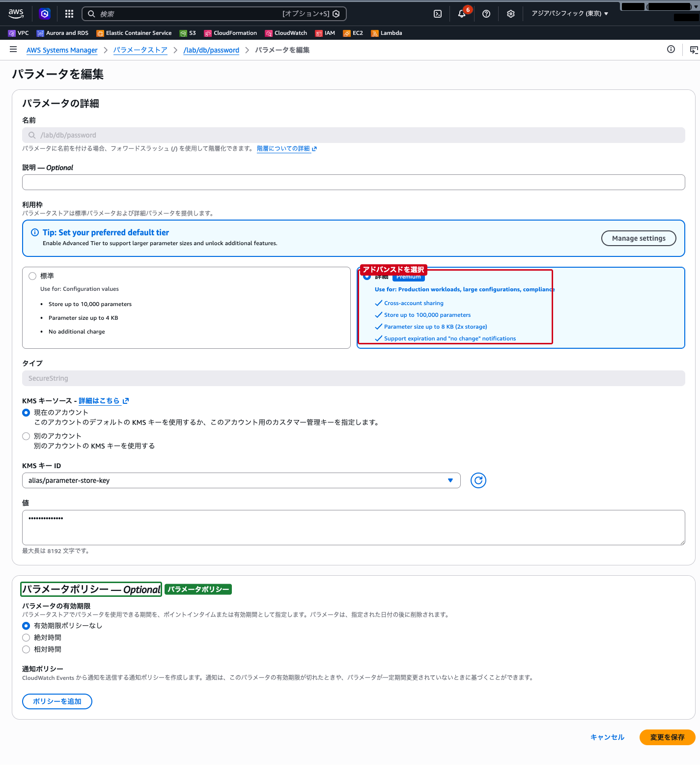Open Aurora and RDS shortcut

point(62,33)
